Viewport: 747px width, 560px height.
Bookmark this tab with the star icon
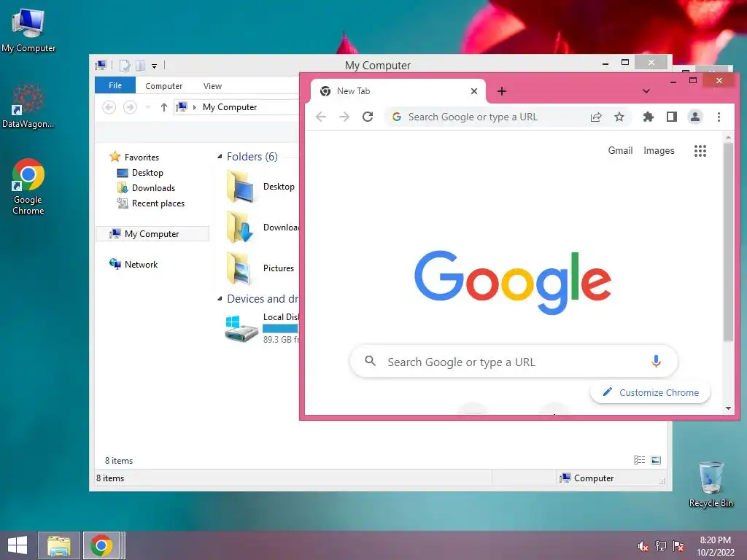(x=619, y=117)
